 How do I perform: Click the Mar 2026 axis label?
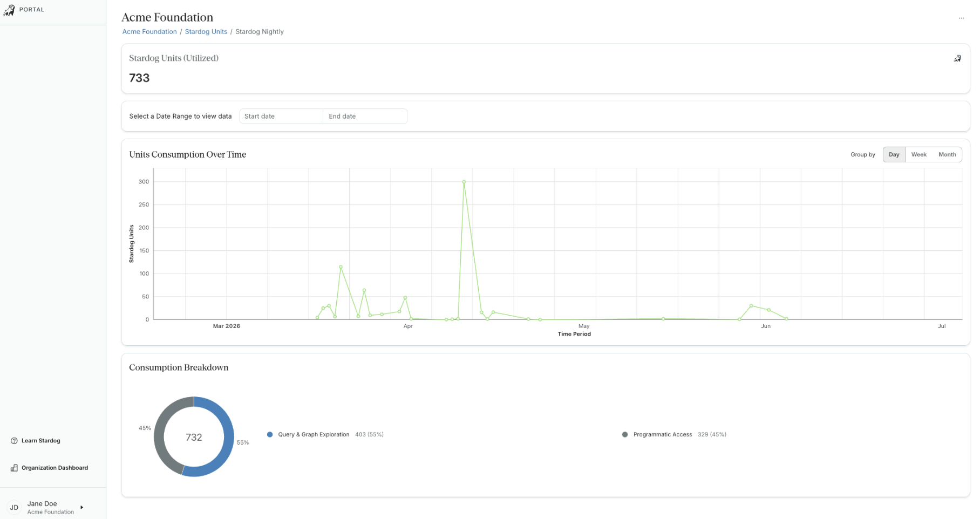227,326
